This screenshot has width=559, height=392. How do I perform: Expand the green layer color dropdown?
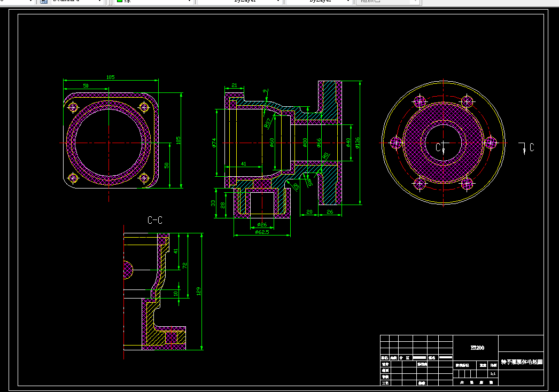tap(154, 2)
